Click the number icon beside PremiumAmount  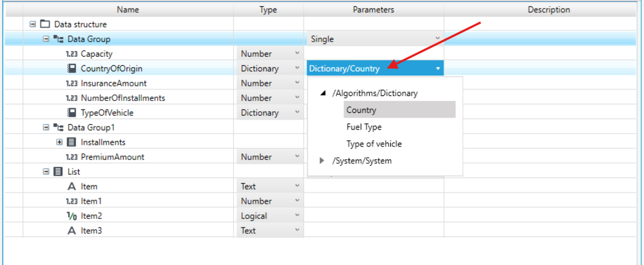point(71,157)
